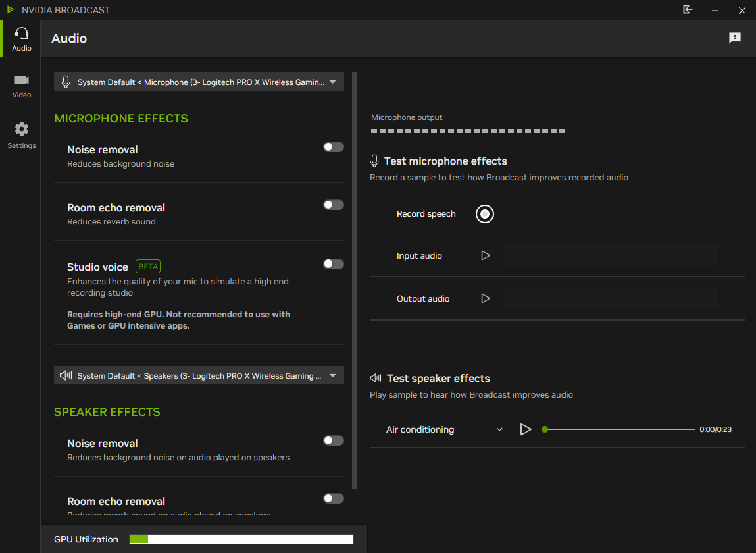The height and width of the screenshot is (553, 756).
Task: Turn on microphone Room echo removal
Action: coord(334,205)
